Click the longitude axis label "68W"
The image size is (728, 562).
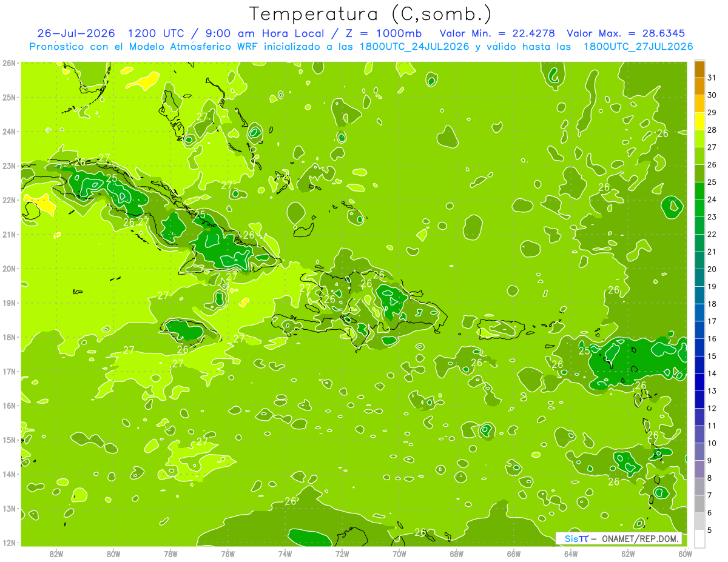[x=457, y=554]
